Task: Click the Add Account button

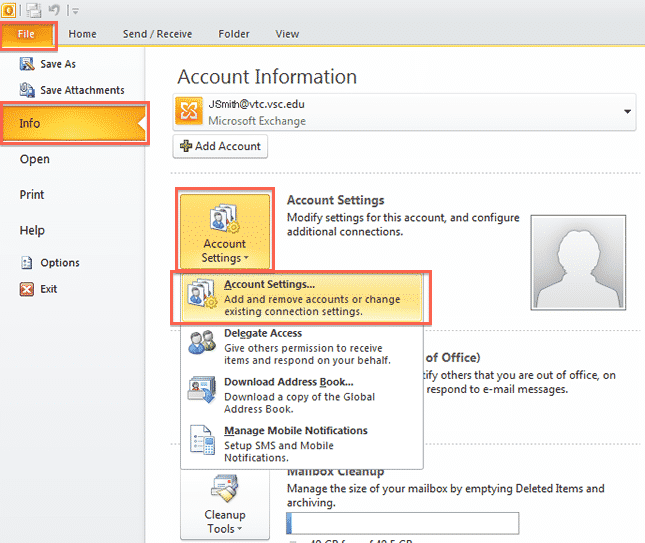Action: [220, 146]
